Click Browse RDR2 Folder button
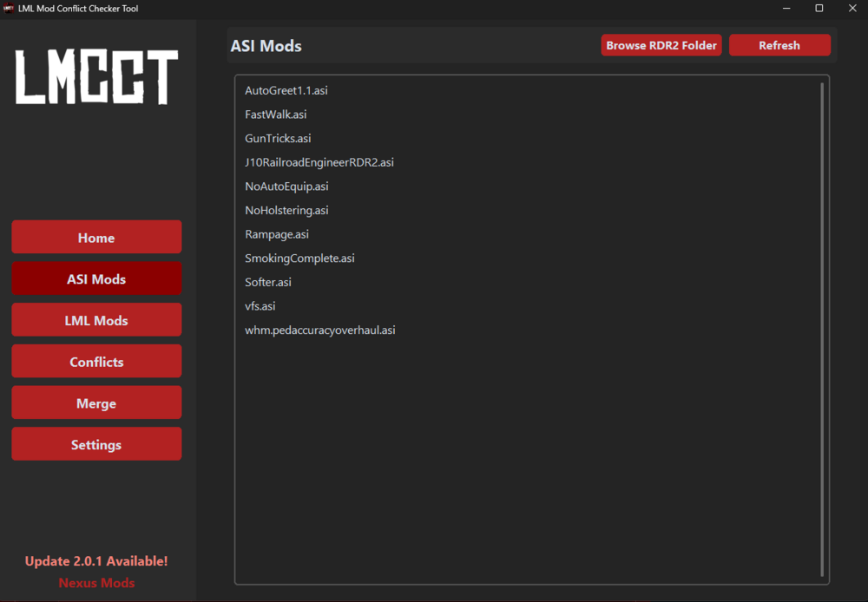Viewport: 868px width, 602px height. pyautogui.click(x=661, y=46)
